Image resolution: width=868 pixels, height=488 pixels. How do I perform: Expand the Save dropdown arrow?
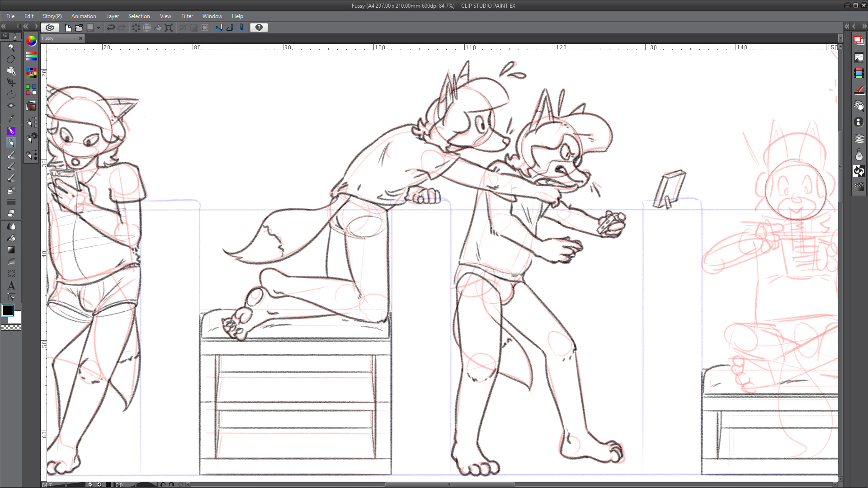[x=98, y=28]
